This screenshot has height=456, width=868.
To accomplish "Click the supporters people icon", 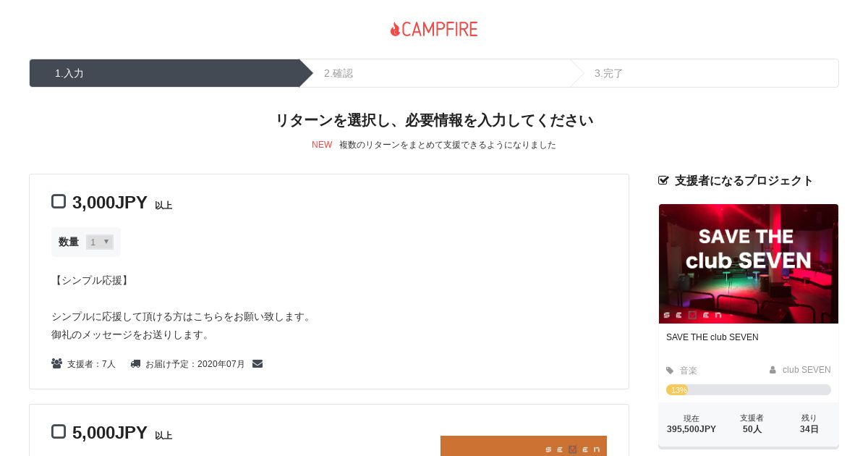I will tap(56, 363).
